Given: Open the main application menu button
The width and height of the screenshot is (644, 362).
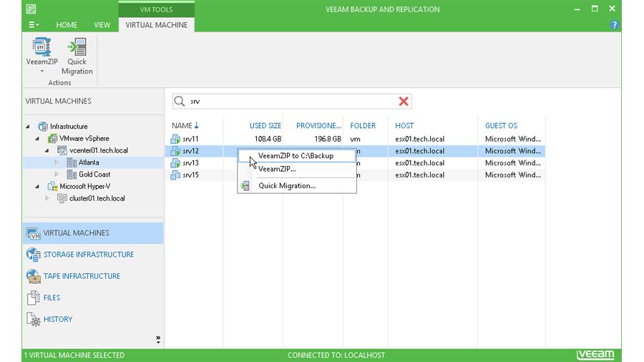Looking at the screenshot, I should pyautogui.click(x=33, y=25).
